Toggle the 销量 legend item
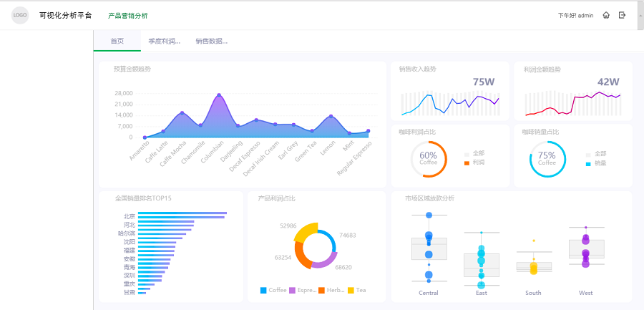Screen dimensions: 644x310 click(596, 163)
